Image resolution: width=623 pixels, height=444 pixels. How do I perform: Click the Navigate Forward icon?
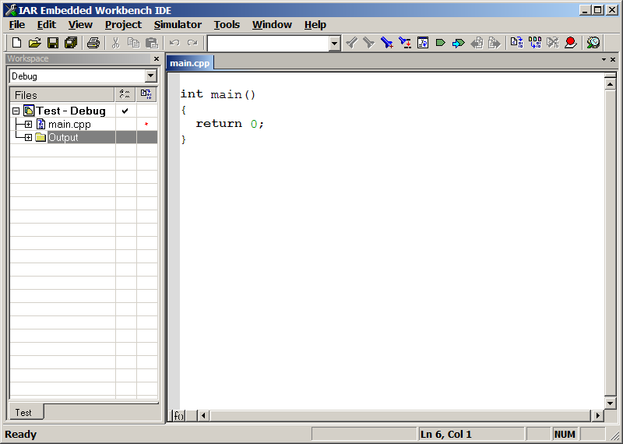click(x=494, y=43)
